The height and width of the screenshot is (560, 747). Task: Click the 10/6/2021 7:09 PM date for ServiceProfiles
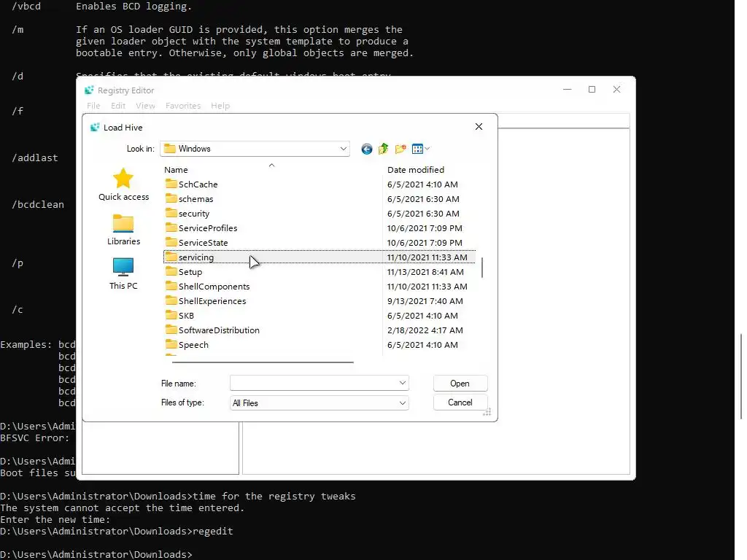pyautogui.click(x=425, y=228)
